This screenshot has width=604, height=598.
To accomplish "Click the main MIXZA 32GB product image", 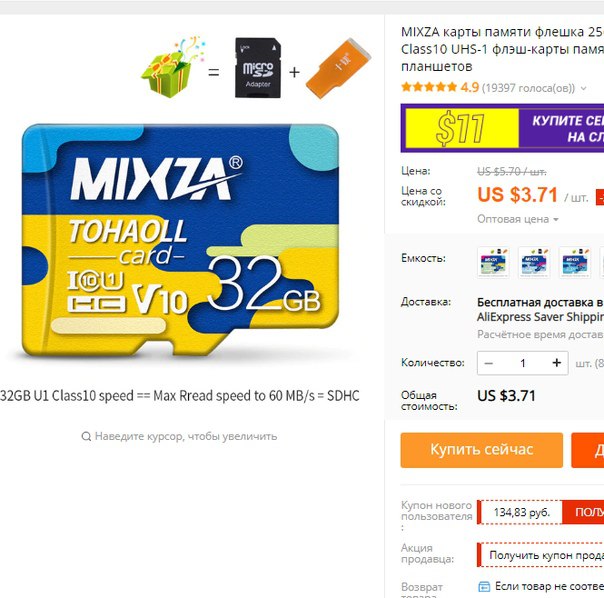I will pyautogui.click(x=180, y=240).
